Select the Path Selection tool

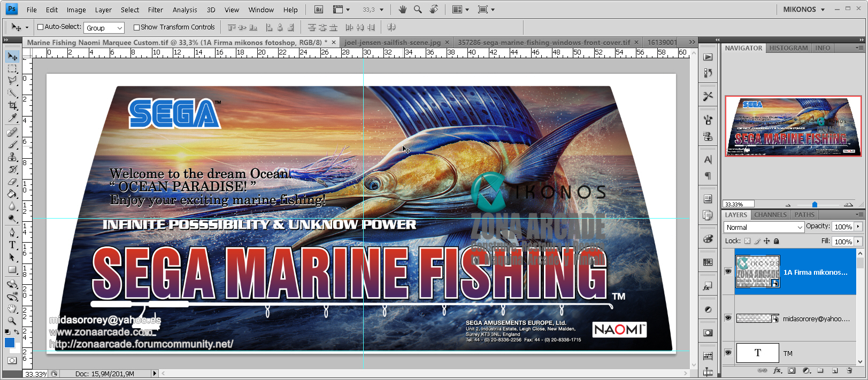[12, 257]
